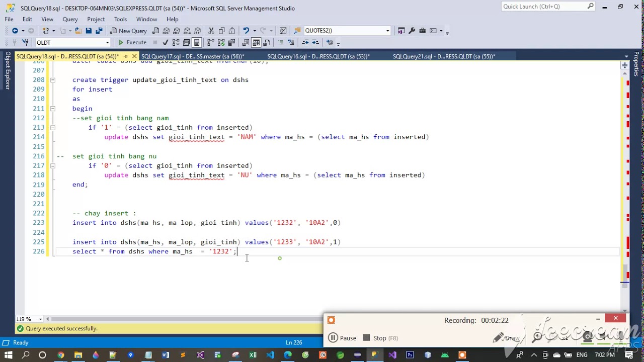644x362 pixels.
Task: Collapse the begin block at line 211
Action: [x=52, y=109]
